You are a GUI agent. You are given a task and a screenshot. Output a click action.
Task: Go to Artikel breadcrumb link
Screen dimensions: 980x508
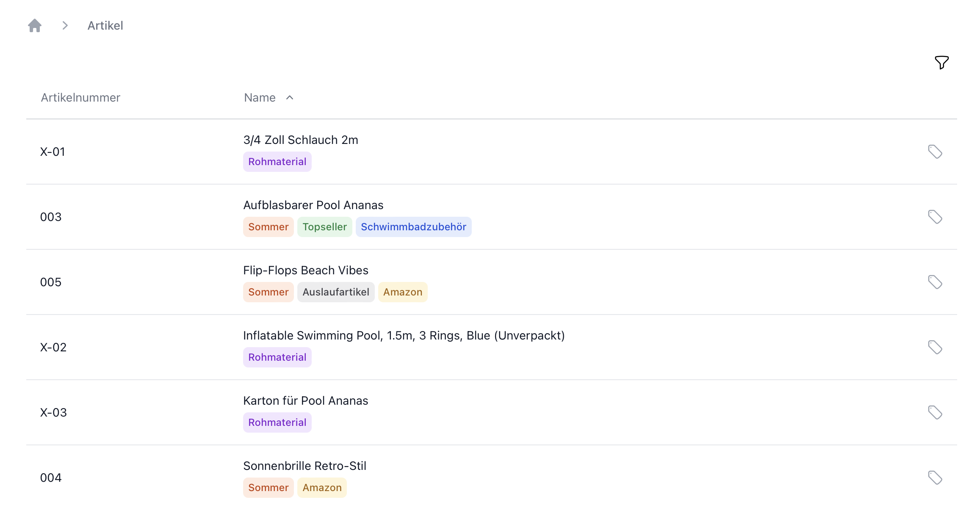105,26
